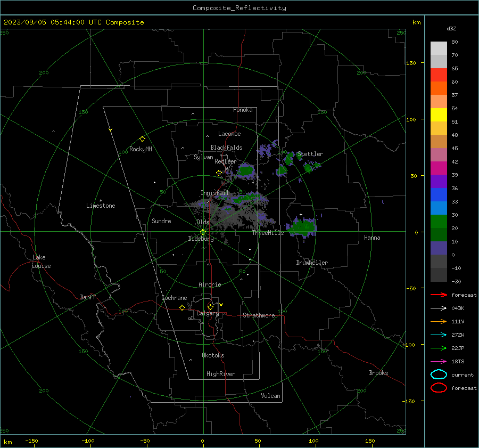Click the yellow V marker right of Calgary diamond
The image size is (479, 448).
point(221,305)
